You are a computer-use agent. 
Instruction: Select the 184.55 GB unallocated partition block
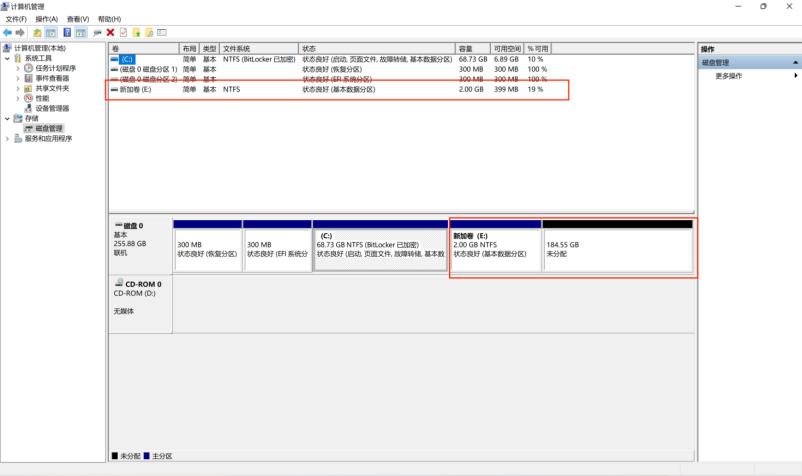[x=617, y=250]
